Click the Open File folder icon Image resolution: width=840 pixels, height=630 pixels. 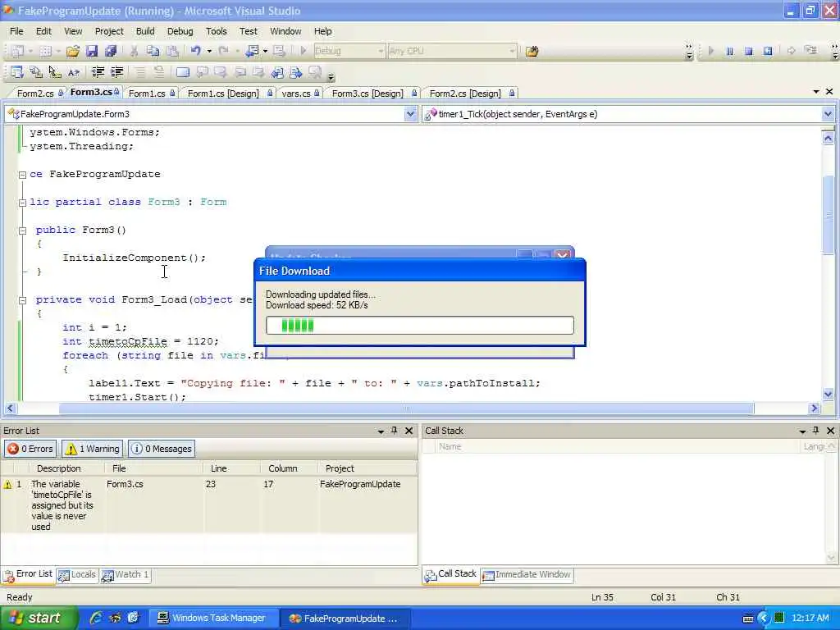73,51
